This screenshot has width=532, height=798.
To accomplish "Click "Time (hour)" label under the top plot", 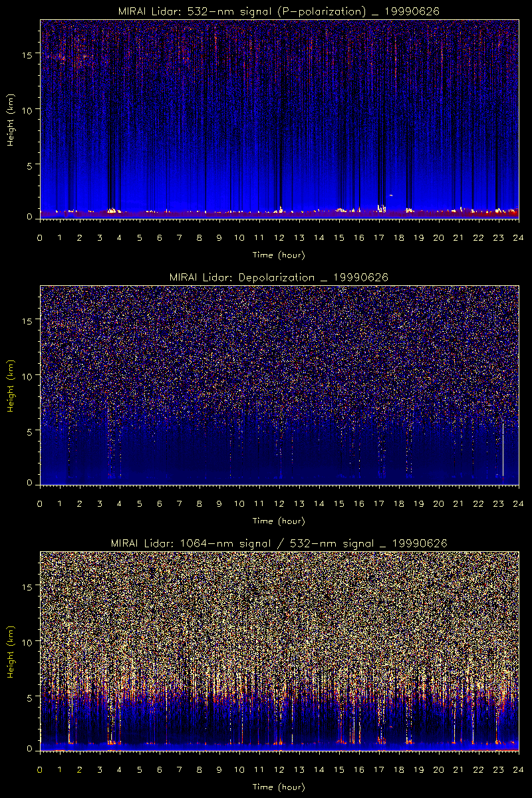I will click(x=279, y=255).
